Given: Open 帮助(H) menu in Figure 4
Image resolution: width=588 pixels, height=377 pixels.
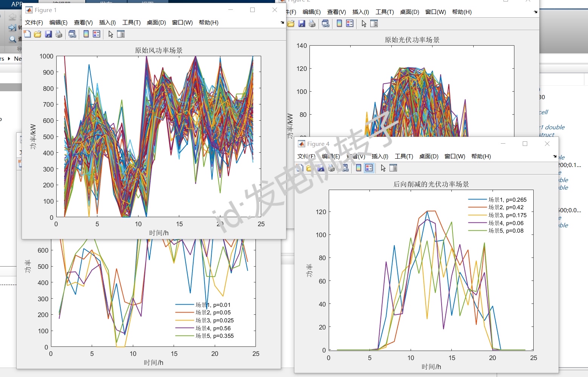Looking at the screenshot, I should pyautogui.click(x=481, y=156).
